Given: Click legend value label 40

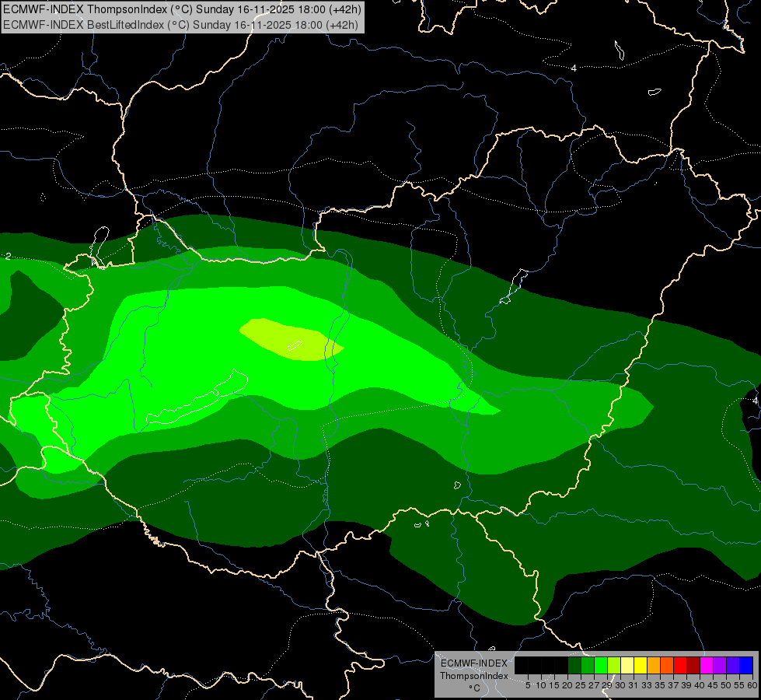Looking at the screenshot, I should [x=699, y=685].
